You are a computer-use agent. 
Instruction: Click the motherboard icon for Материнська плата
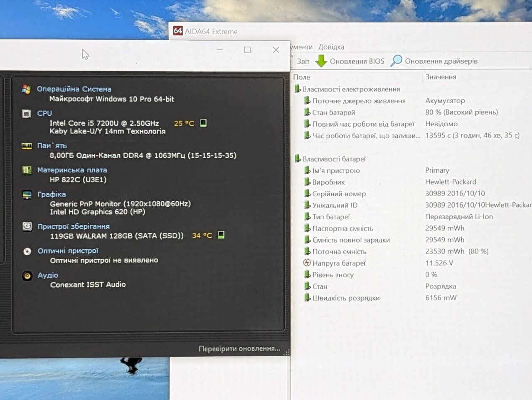coord(27,170)
